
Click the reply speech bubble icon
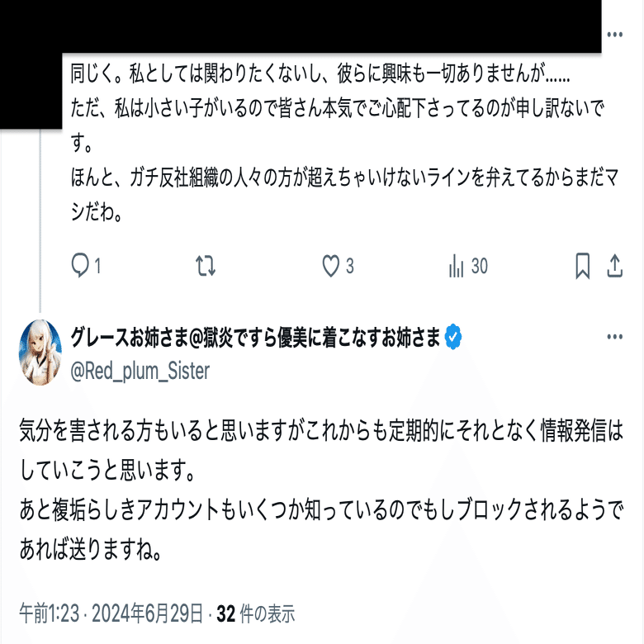click(80, 265)
